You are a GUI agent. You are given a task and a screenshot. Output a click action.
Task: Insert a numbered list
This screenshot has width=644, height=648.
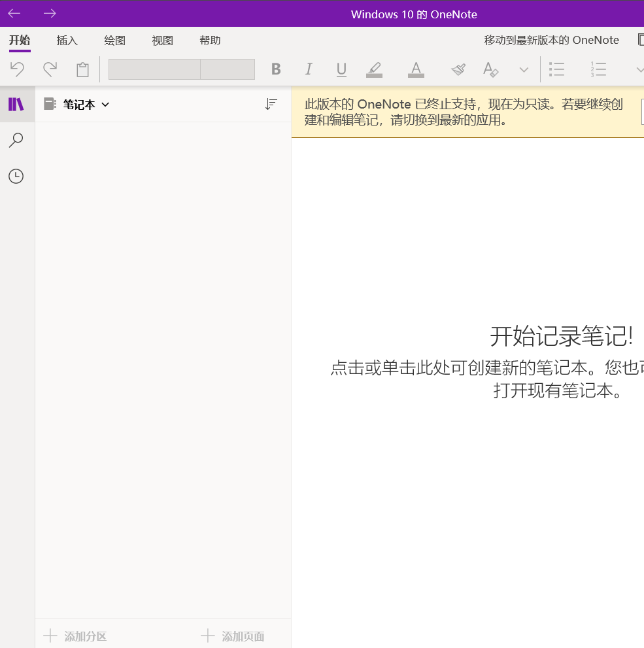(598, 69)
